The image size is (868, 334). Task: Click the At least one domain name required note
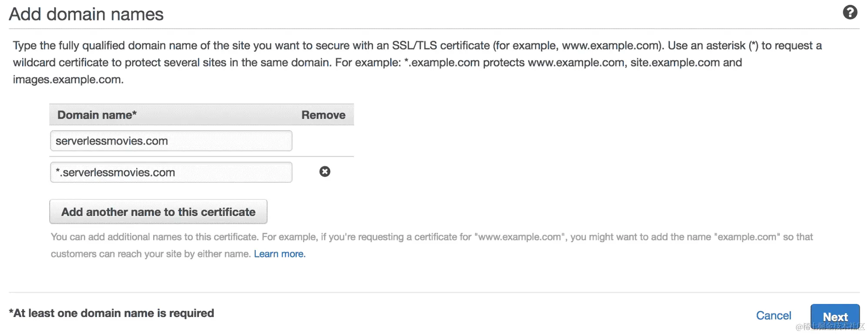point(111,313)
